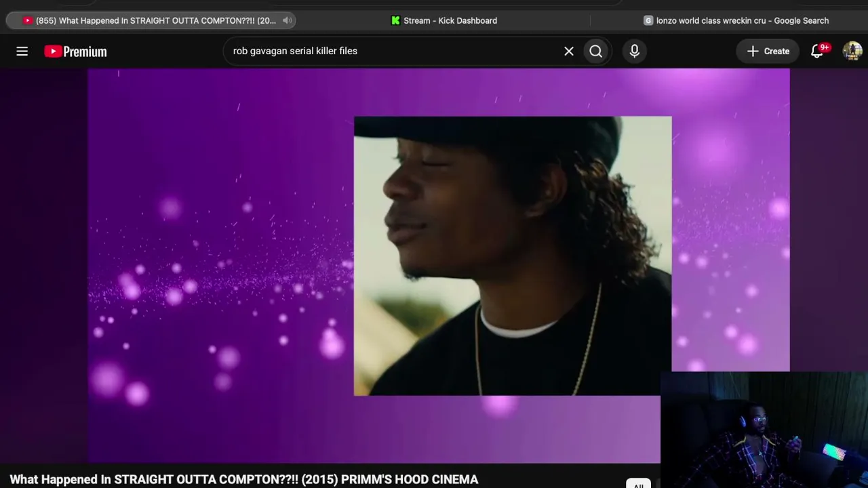Run search with the magnifier button
The height and width of the screenshot is (488, 868).
(596, 52)
